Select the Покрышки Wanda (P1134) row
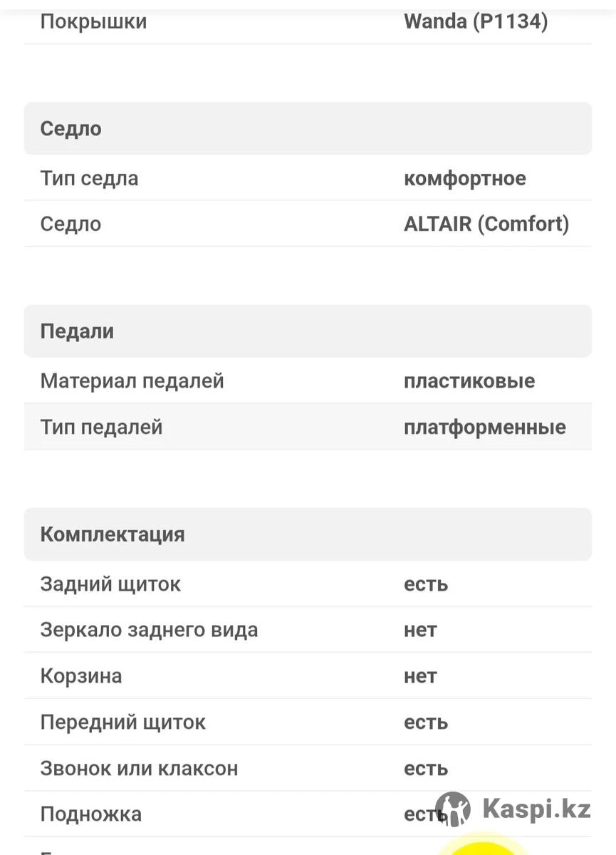 point(308,21)
